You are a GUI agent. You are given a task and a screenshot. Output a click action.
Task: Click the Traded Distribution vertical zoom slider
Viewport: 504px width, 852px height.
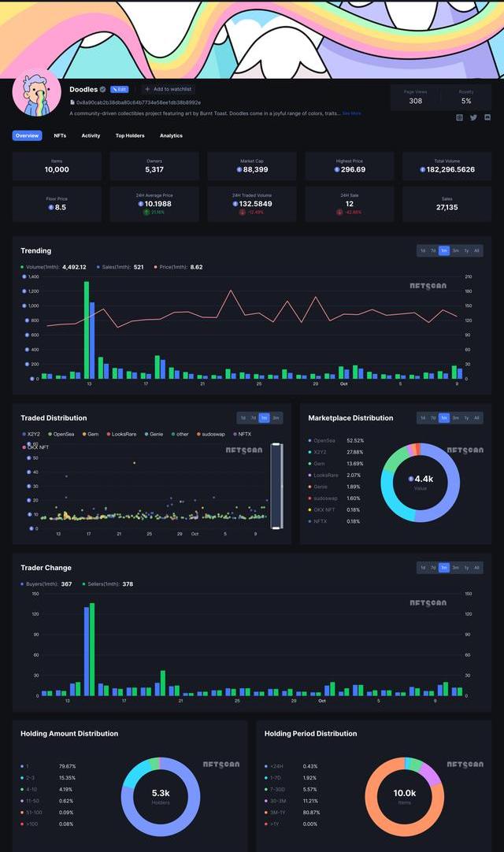click(276, 486)
